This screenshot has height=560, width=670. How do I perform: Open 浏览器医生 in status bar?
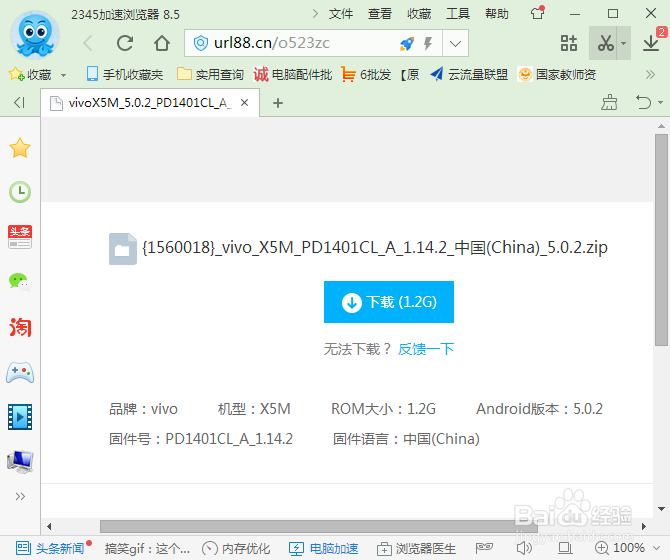point(417,548)
